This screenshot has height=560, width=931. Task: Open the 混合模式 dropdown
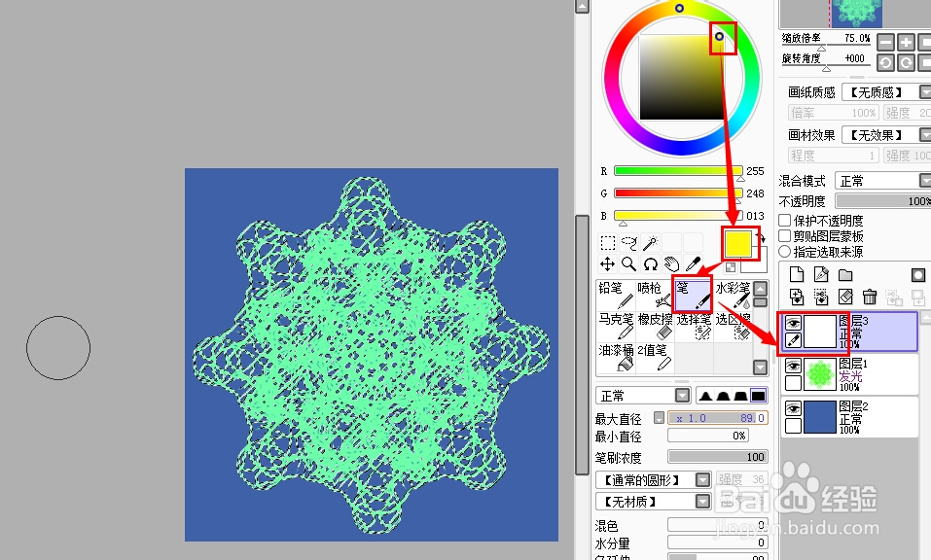(x=925, y=180)
